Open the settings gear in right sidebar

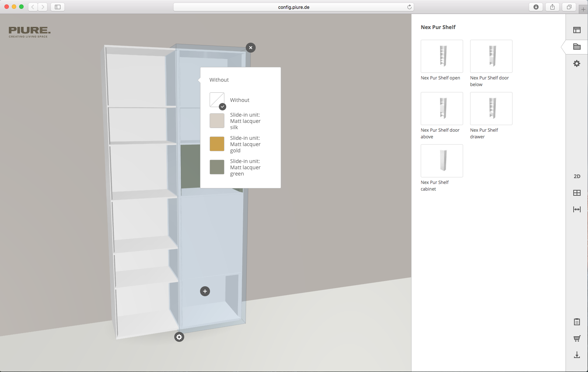click(577, 63)
